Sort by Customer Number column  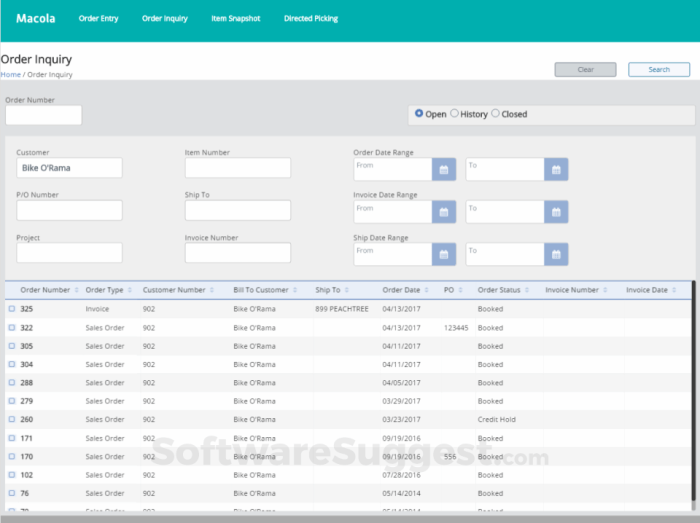tap(178, 290)
